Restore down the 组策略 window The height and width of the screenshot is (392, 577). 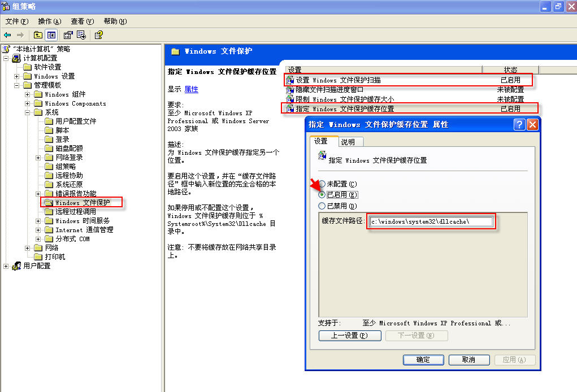[558, 6]
